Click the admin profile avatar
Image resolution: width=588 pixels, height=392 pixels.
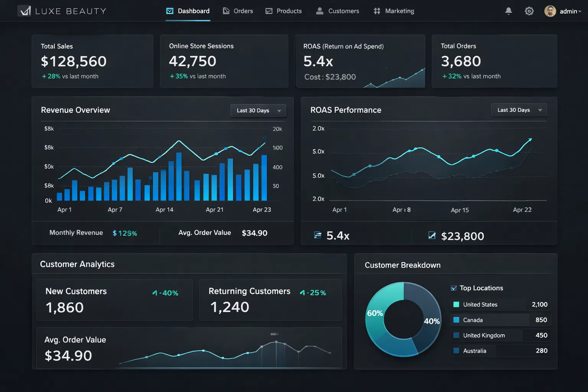(x=550, y=11)
